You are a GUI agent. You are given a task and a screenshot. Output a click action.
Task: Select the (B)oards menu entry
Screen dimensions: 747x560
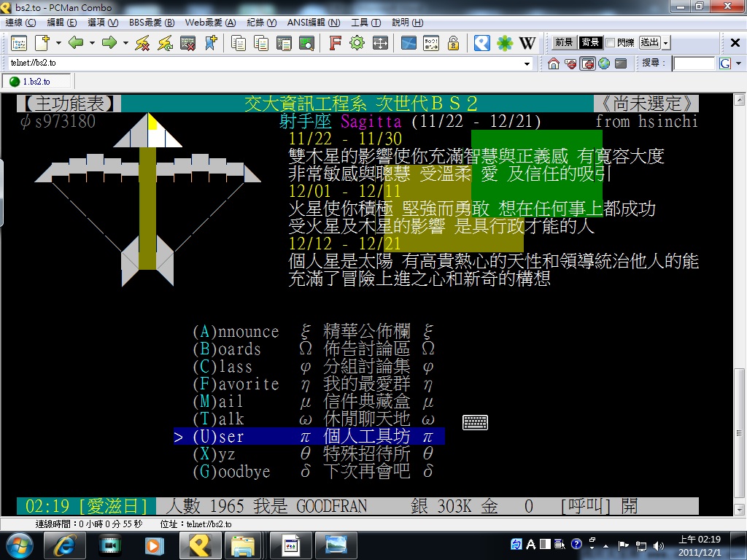click(x=227, y=349)
